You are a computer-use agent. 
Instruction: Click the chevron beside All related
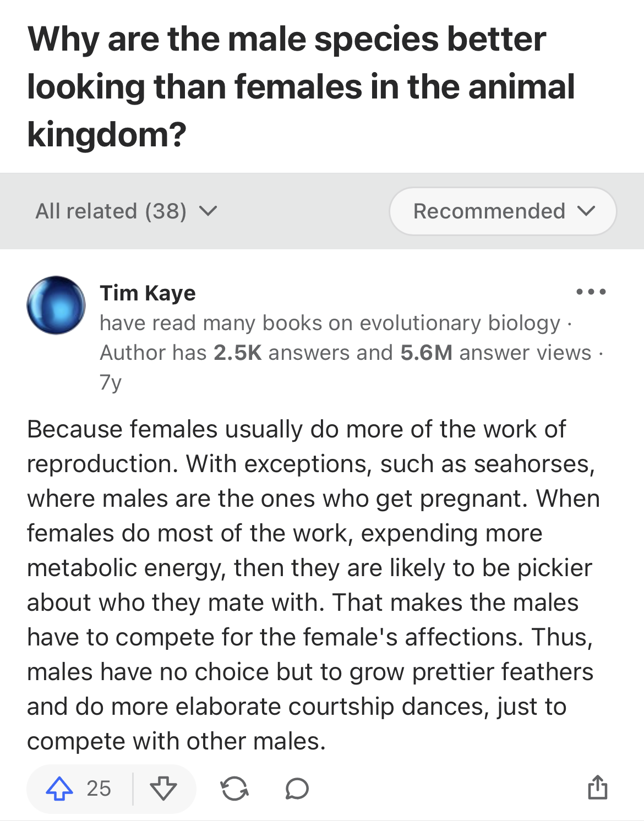(208, 211)
